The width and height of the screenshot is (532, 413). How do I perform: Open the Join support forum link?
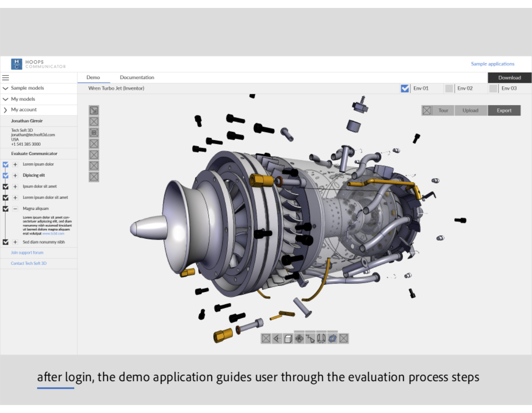pos(27,252)
